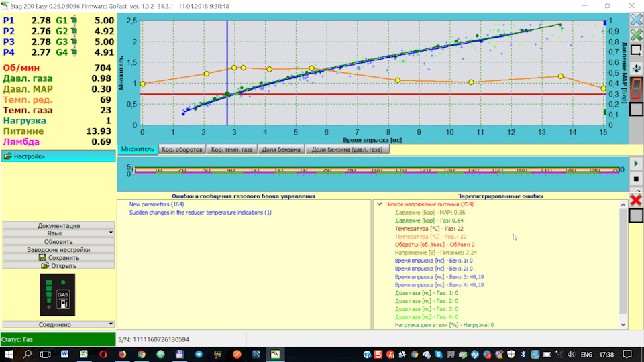Click the red seven-segment display icon

(x=636, y=88)
